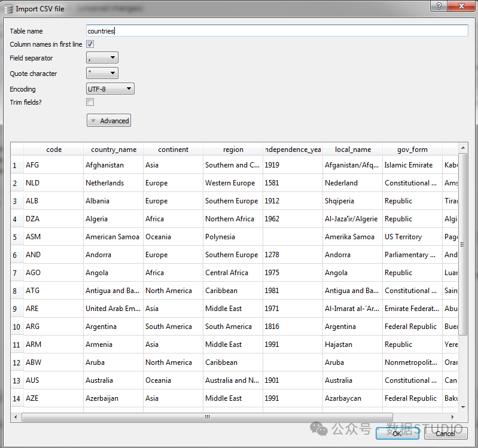Click the Nederland local name cell
This screenshot has height=448, width=478.
(x=353, y=183)
